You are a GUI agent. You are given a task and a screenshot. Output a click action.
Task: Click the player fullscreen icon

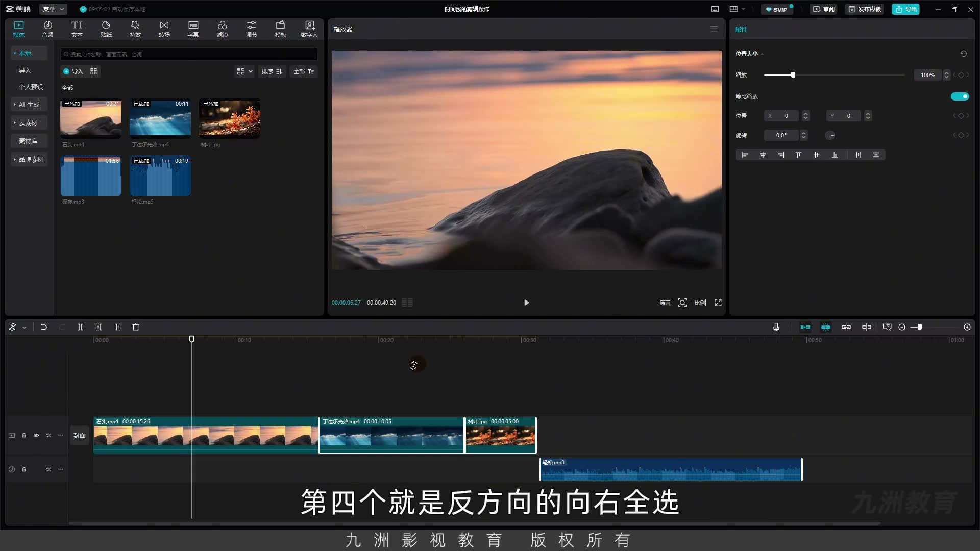click(718, 303)
